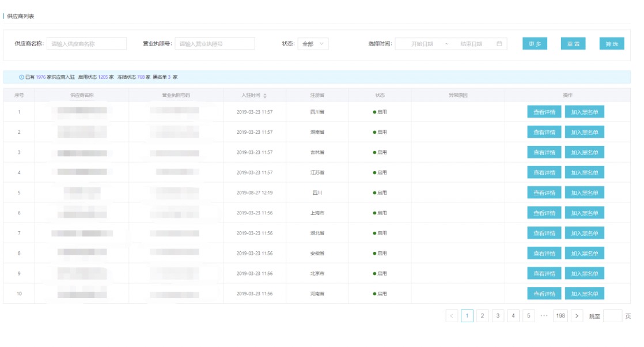Image resolution: width=644 pixels, height=347 pixels.
Task: Click 加入黑名单 on the 湖南省 row
Action: pyautogui.click(x=585, y=132)
